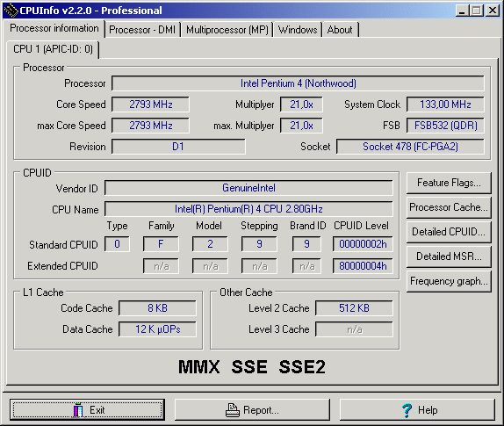Screen dimensions: 504x426
Task: Click the L1 Cache group label
Action: tap(43, 292)
